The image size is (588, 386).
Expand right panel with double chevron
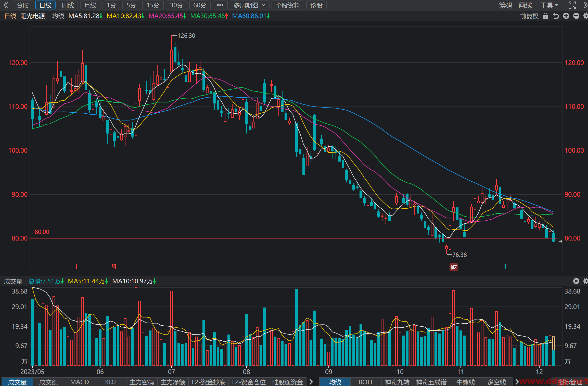(x=585, y=5)
